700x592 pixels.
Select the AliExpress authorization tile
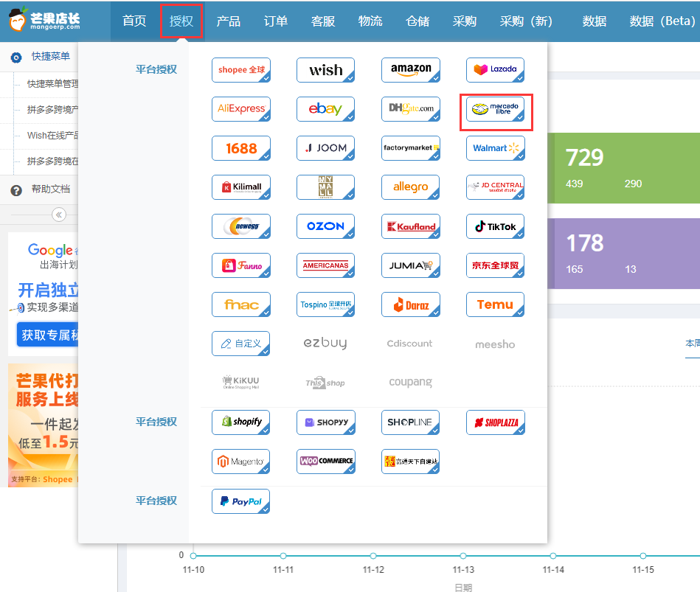click(x=241, y=109)
